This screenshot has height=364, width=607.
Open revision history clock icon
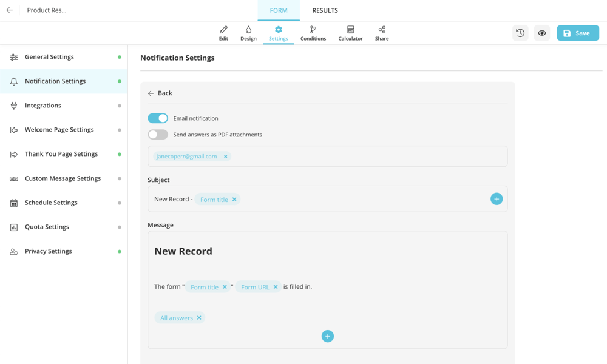click(520, 33)
